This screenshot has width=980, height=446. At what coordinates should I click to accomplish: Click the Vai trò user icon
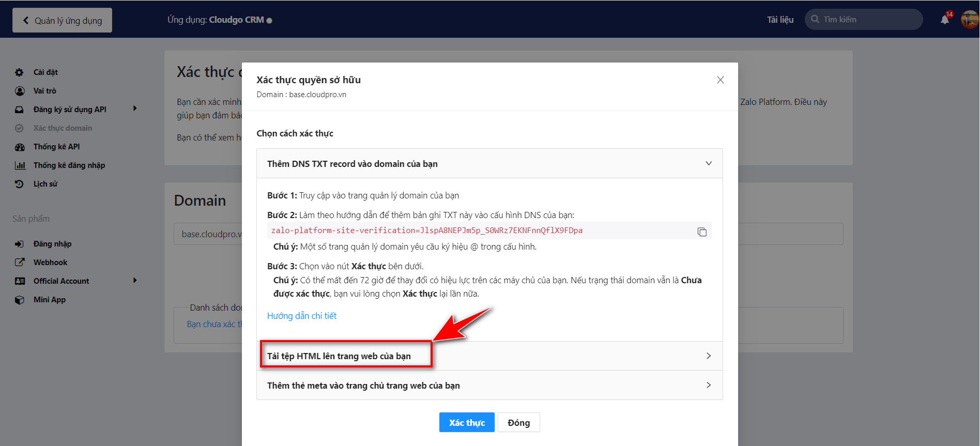click(20, 91)
